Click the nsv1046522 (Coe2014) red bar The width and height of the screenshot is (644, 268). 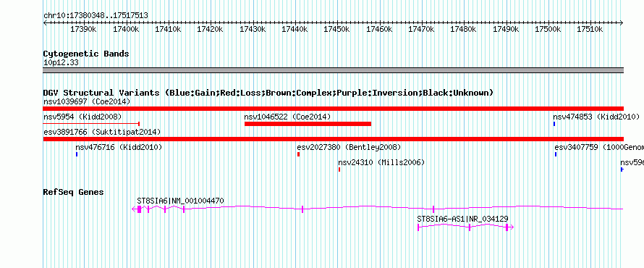coord(308,124)
